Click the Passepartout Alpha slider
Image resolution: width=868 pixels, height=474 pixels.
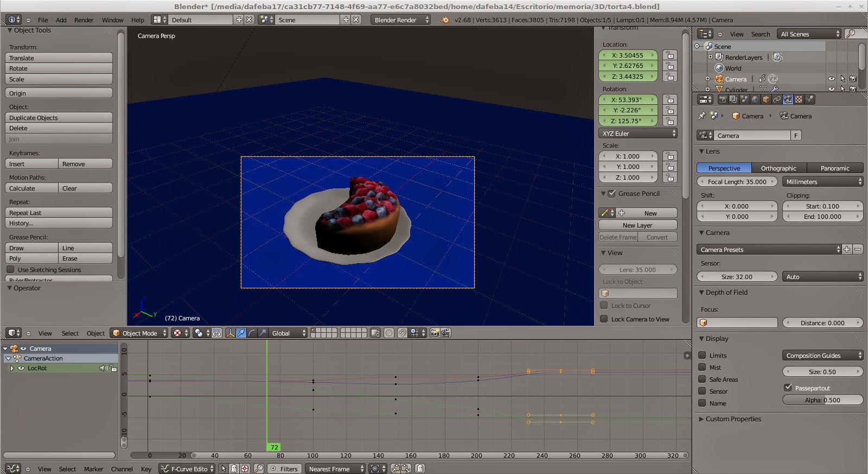[x=822, y=400]
